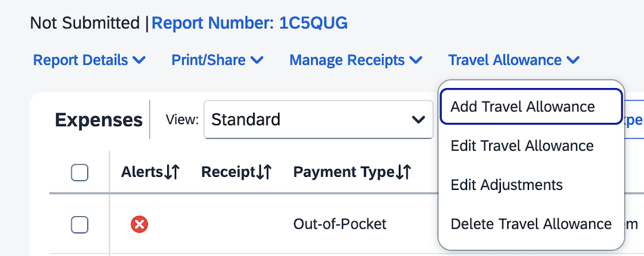Check the select-all expenses header checkbox
The image size is (644, 256).
(80, 173)
